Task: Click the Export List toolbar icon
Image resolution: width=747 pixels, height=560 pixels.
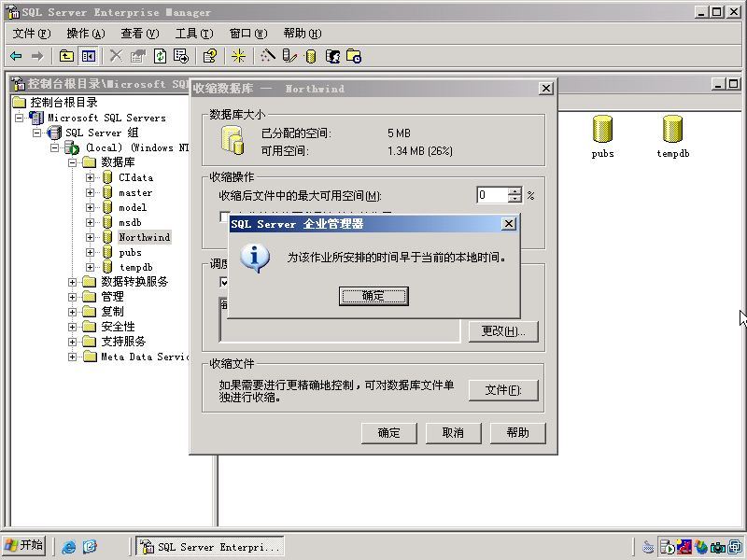Action: click(181, 56)
